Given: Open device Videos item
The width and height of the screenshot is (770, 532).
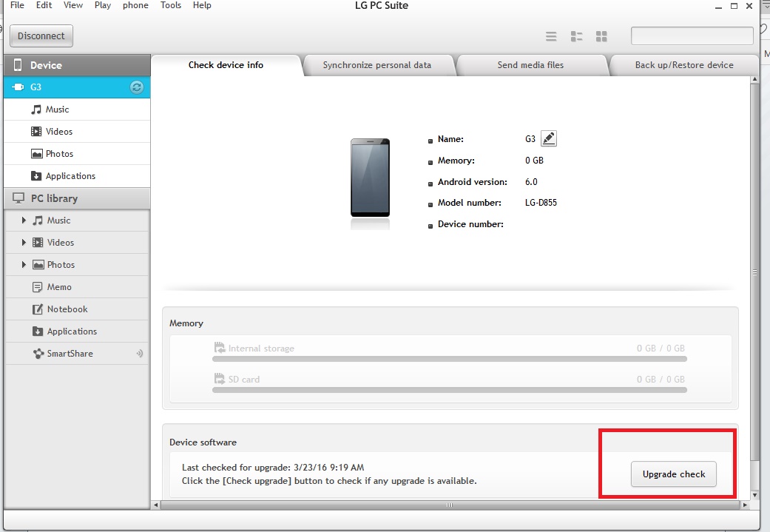Looking at the screenshot, I should [77, 132].
